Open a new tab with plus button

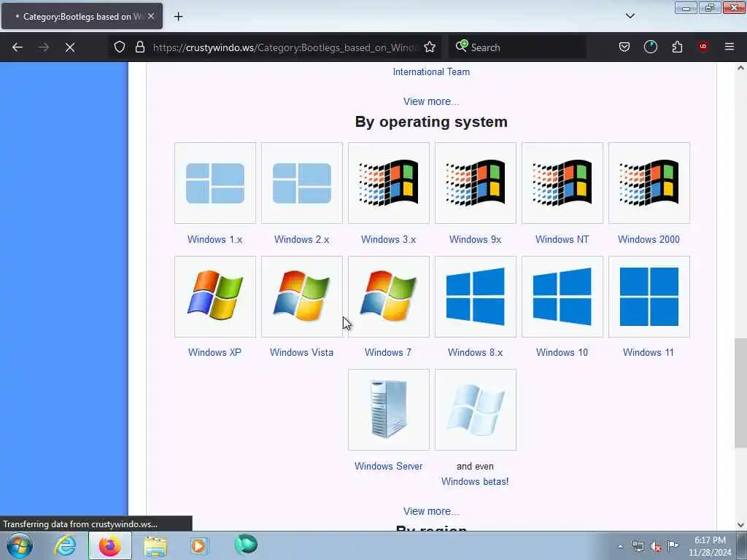(x=178, y=17)
